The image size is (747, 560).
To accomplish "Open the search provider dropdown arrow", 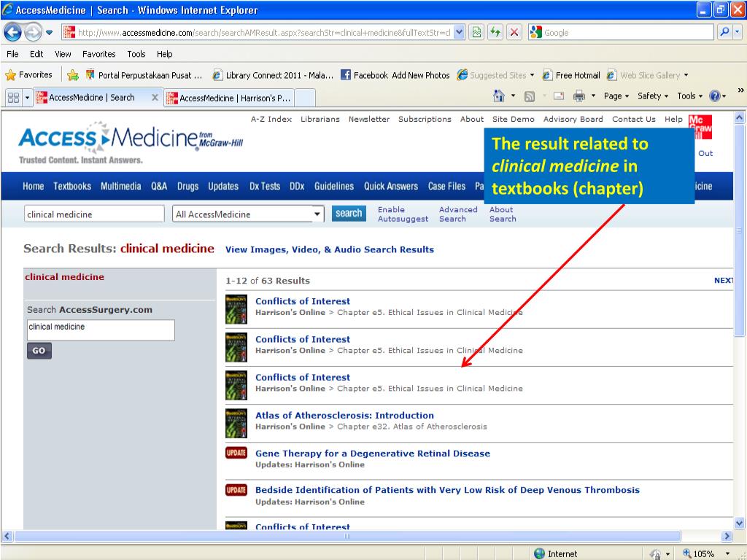I will click(x=737, y=32).
